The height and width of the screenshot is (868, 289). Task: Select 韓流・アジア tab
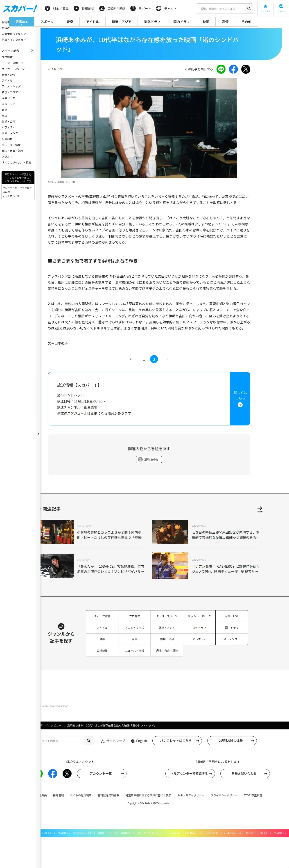(122, 22)
